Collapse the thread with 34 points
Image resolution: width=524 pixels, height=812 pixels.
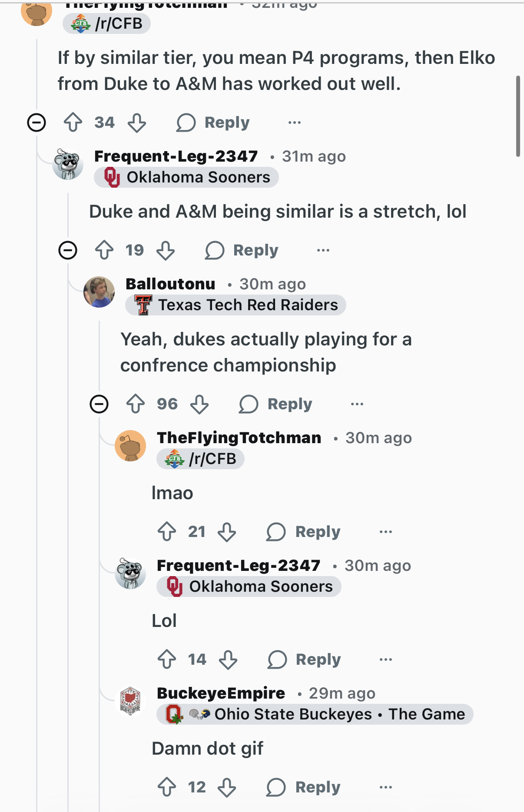pyautogui.click(x=36, y=123)
